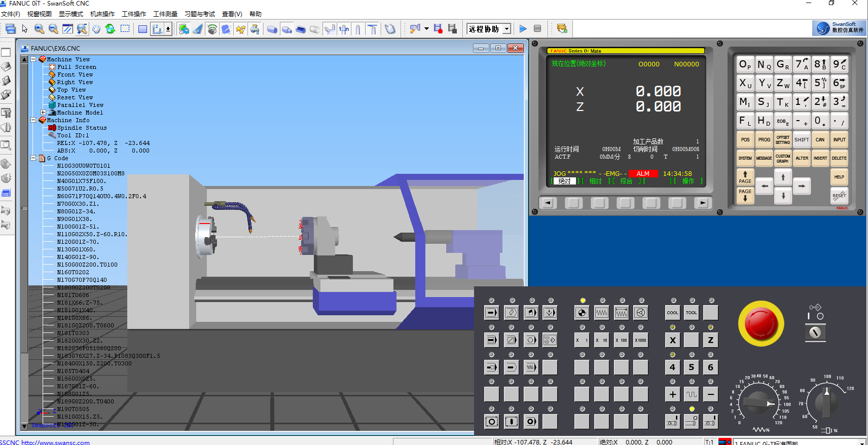Select the dashed rectangle selection tool
868x445 pixels.
pos(125,29)
